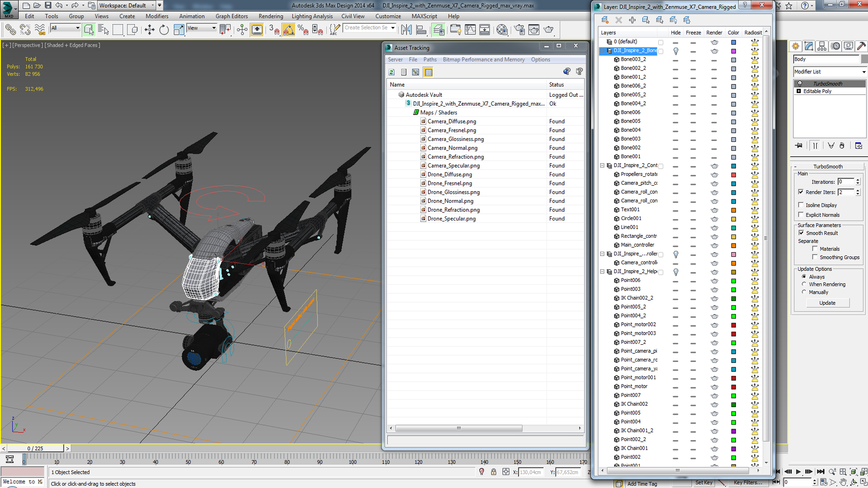Image resolution: width=868 pixels, height=488 pixels.
Task: Select the Link tool in main toolbar
Action: [10, 30]
